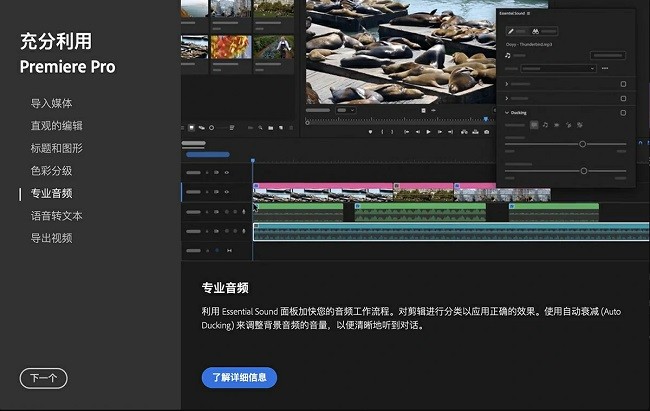Image resolution: width=650 pixels, height=411 pixels.
Task: Click the 下一个 button
Action: [x=43, y=378]
